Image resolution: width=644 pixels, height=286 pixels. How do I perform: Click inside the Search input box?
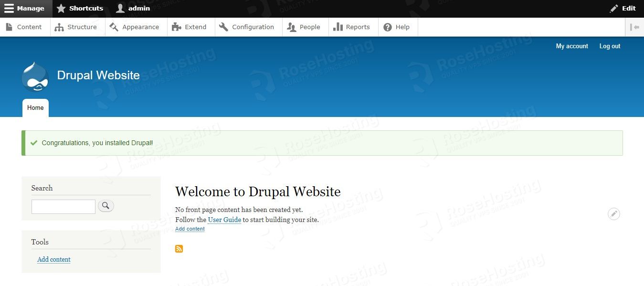click(x=63, y=206)
